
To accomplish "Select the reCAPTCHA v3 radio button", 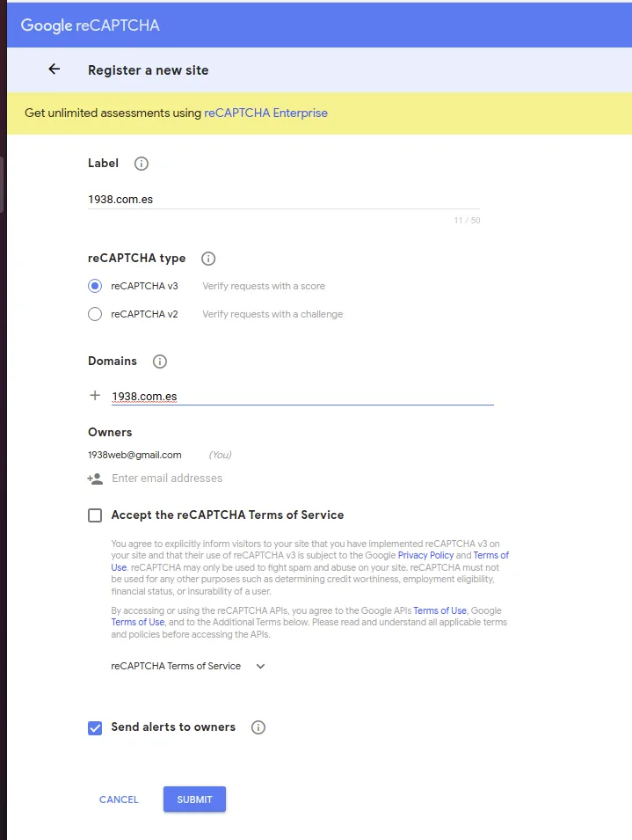I will (95, 286).
